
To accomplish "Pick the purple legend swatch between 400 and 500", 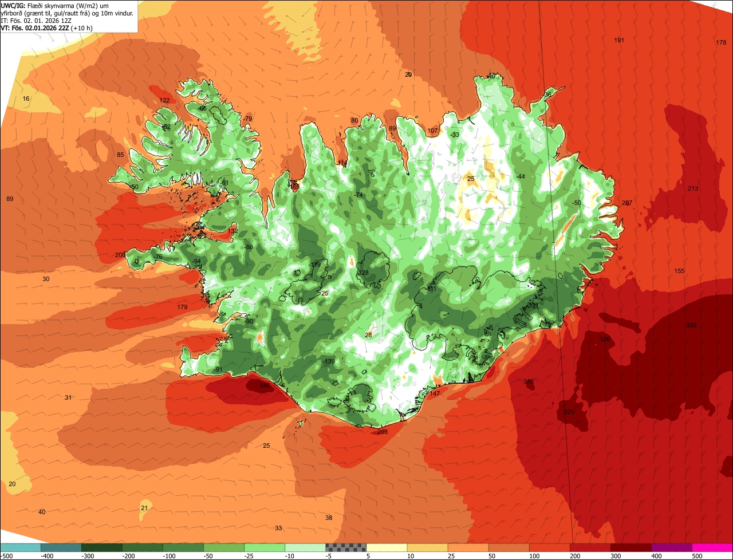I will (x=671, y=547).
